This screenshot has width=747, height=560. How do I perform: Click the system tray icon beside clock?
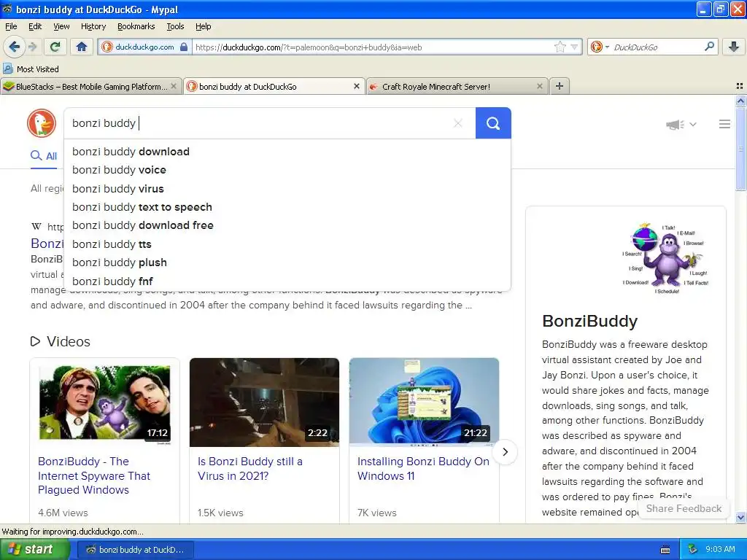click(692, 550)
